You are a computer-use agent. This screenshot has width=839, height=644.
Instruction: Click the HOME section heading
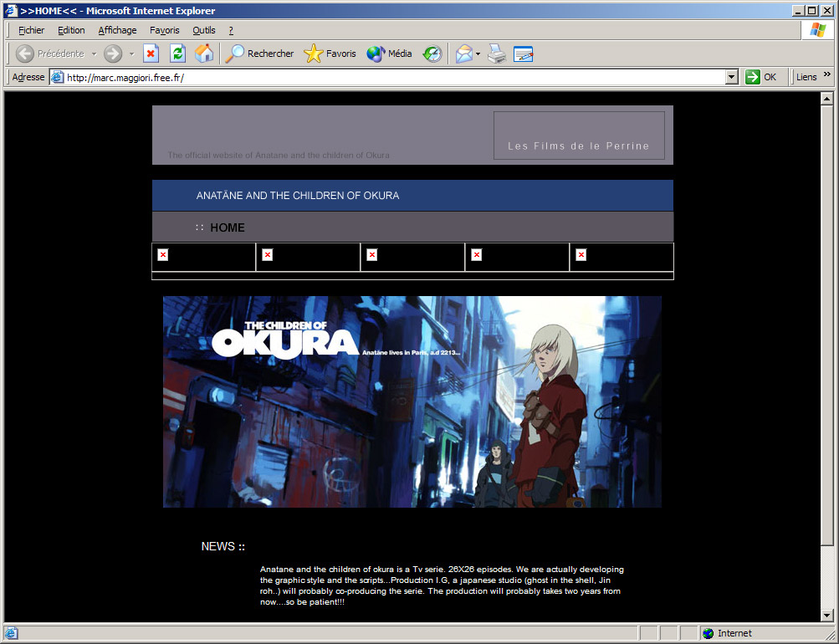227,227
